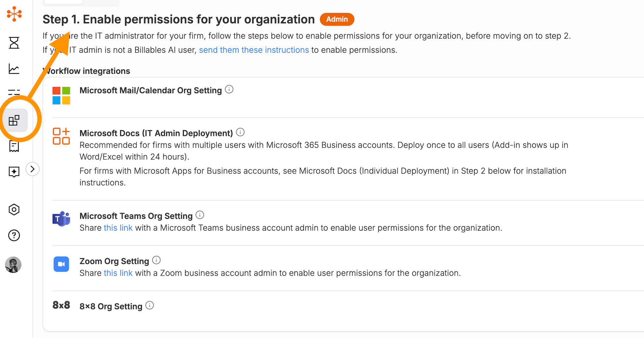Open the line chart analytics icon
Screen dimensions: 644x338
click(x=14, y=69)
